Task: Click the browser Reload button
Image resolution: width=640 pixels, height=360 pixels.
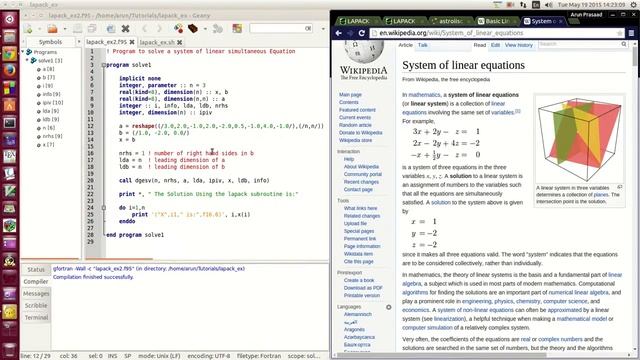Action: click(362, 33)
